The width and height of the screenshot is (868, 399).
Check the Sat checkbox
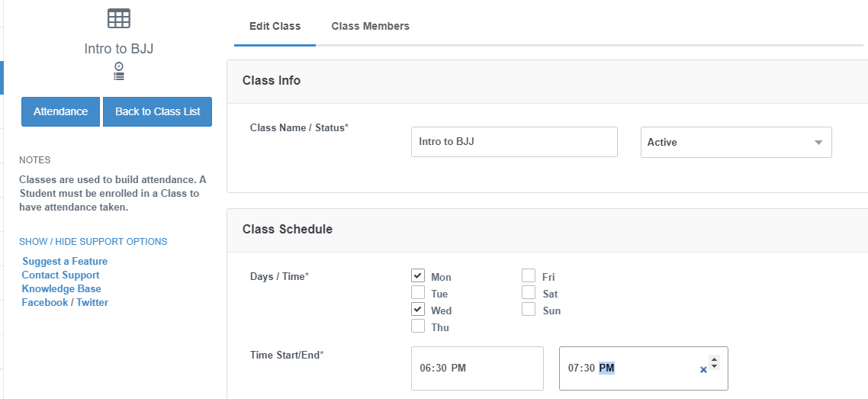tap(529, 292)
